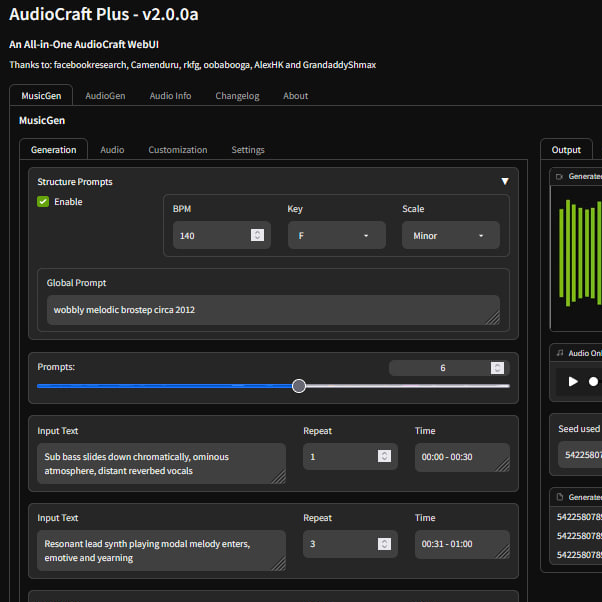This screenshot has width=602, height=602.
Task: Select the Output tab
Action: [x=566, y=150]
